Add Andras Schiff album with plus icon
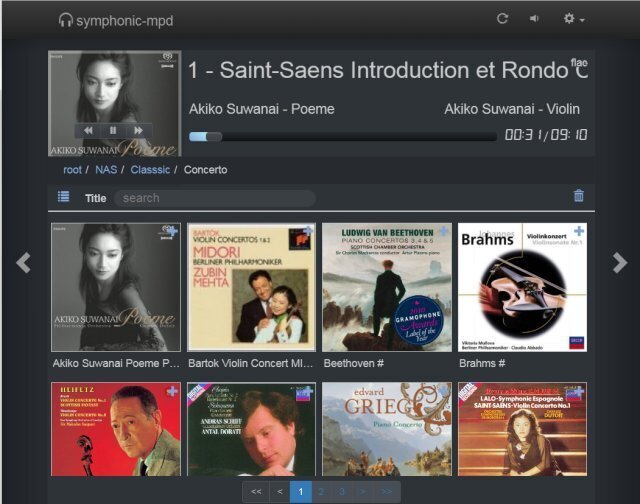Screen dimensions: 640x504 [307, 391]
